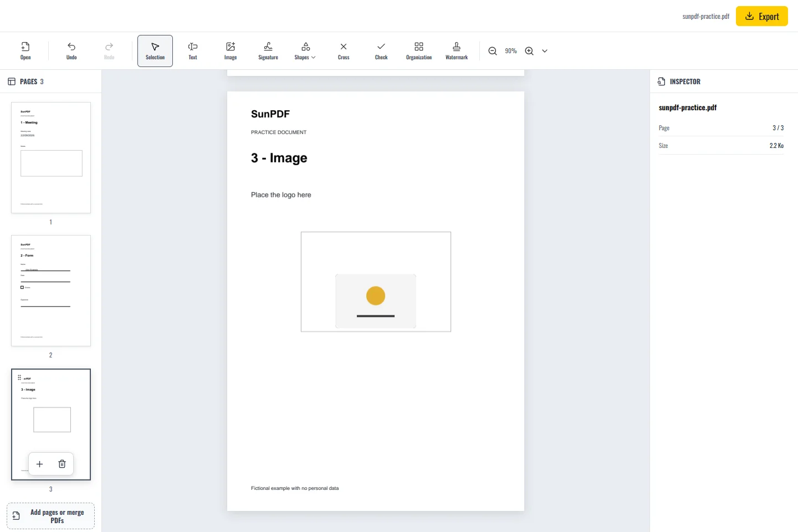Delete page 3 with the trash icon

coord(62,464)
